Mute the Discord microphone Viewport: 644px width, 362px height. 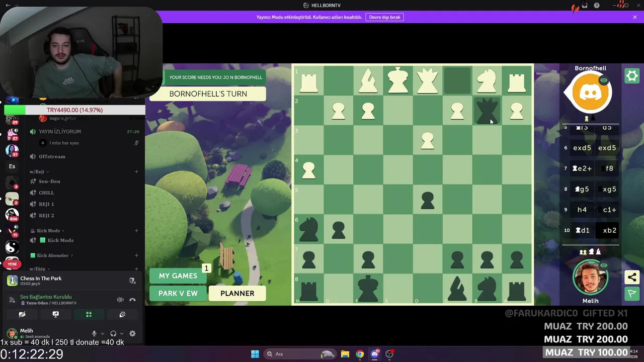(x=94, y=333)
